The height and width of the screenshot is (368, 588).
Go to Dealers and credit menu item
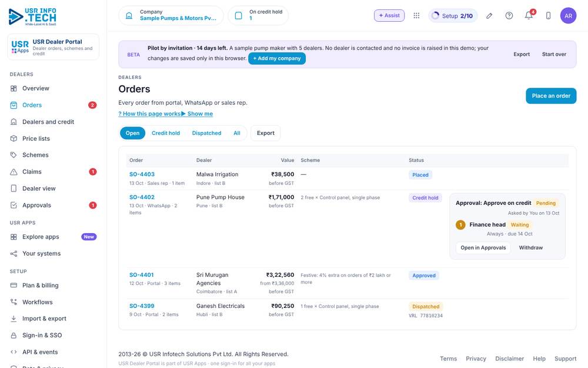[54, 122]
